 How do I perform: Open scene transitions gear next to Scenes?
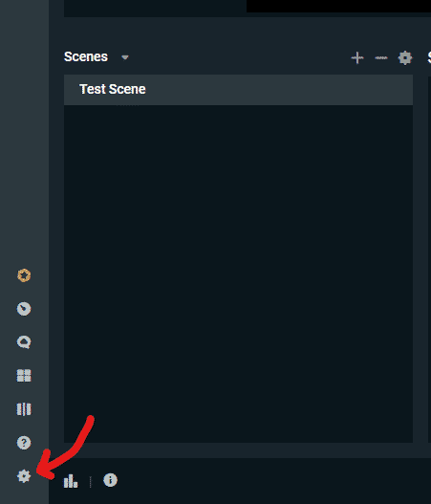click(x=405, y=57)
